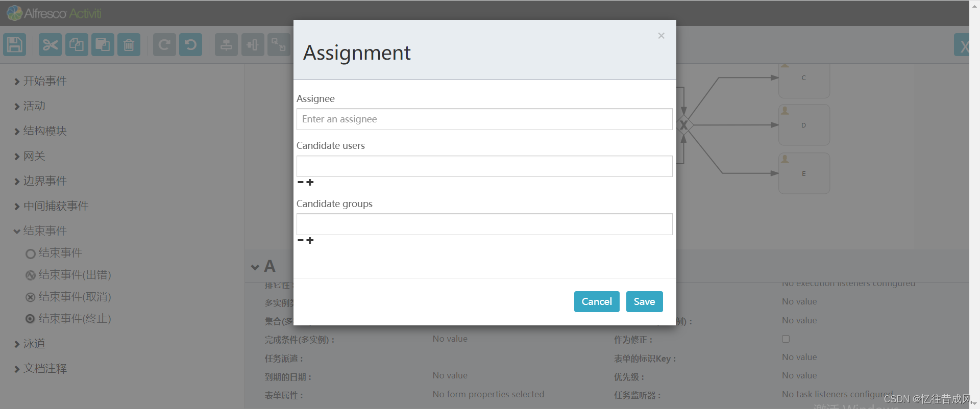Click the align horizontal toolbar icon
Viewport: 980px width, 409px height.
point(253,45)
